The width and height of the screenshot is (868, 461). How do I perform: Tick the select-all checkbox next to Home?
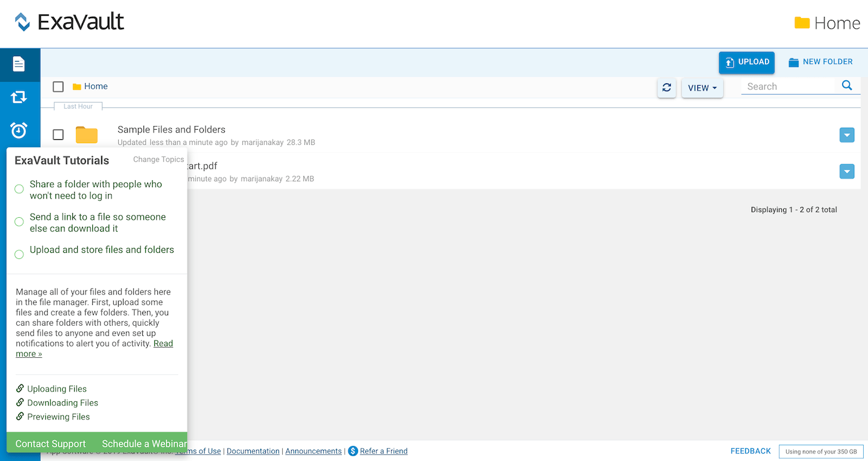tap(58, 86)
